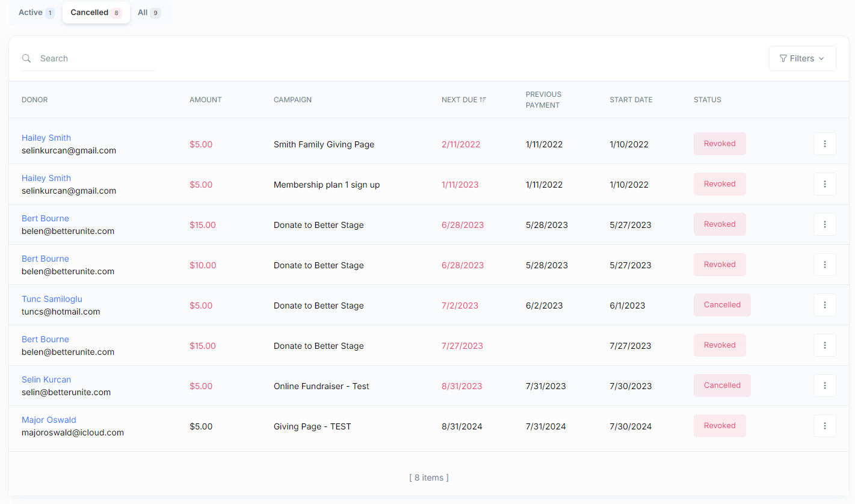Screen dimensions: 855x504
Task: Click Cancelled status badge for Tunc Samiloglu
Action: (x=722, y=305)
